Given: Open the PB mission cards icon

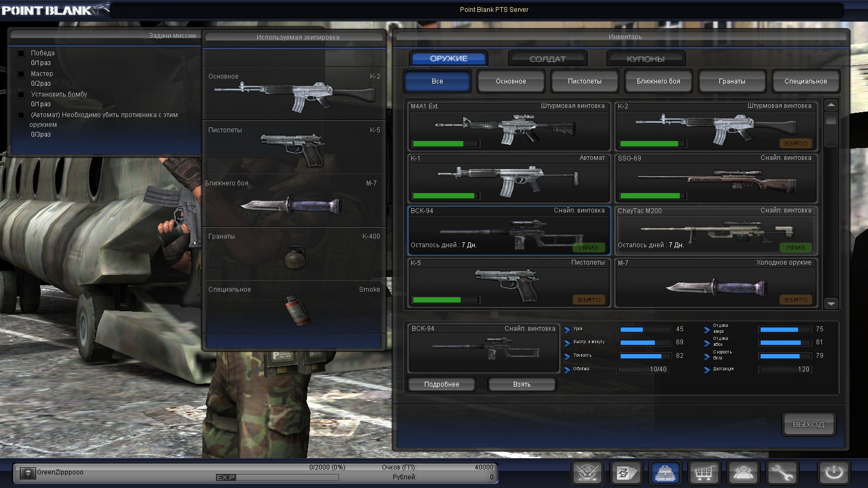Looking at the screenshot, I should tap(626, 473).
